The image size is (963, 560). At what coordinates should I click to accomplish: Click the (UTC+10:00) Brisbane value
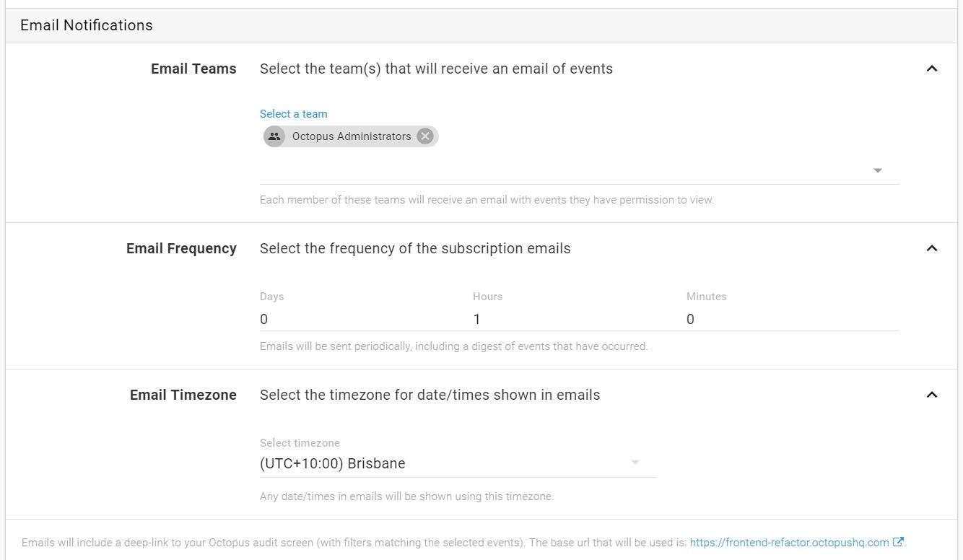333,463
